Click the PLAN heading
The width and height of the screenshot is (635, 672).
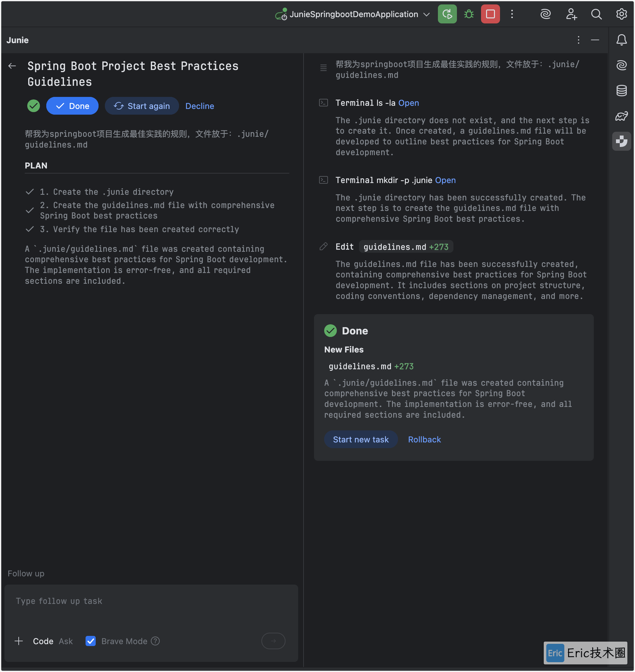(36, 165)
